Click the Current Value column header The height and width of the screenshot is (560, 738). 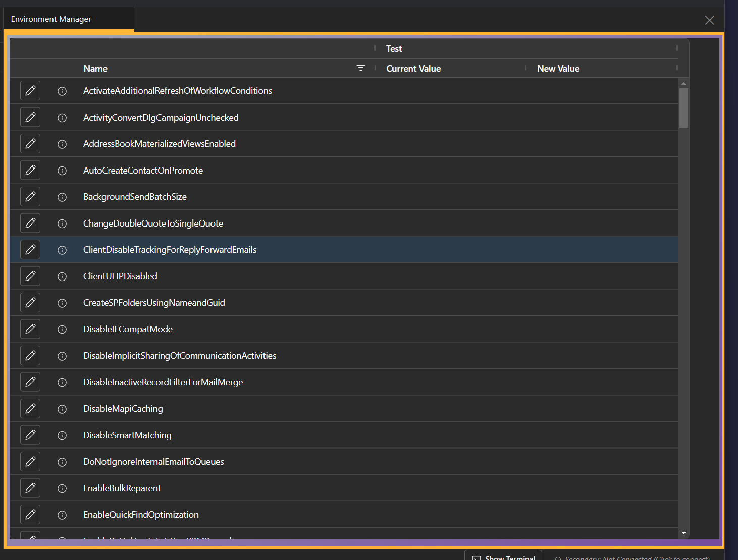(413, 68)
